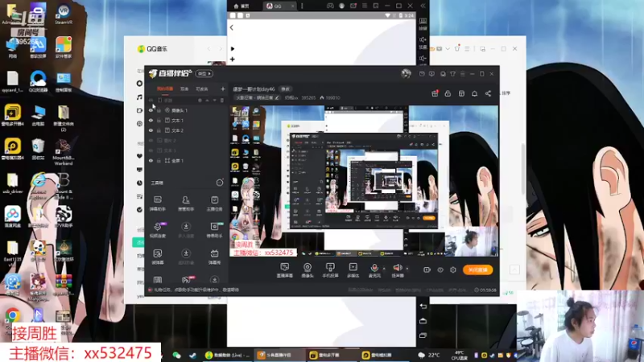Move selected source up
Viewport: 644px width, 362px height.
208,101
